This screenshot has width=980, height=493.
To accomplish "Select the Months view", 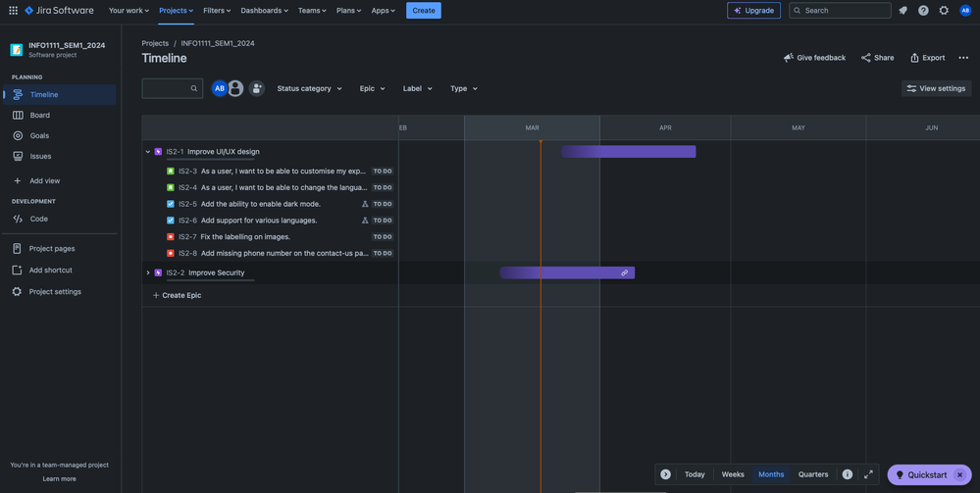I will [x=771, y=474].
